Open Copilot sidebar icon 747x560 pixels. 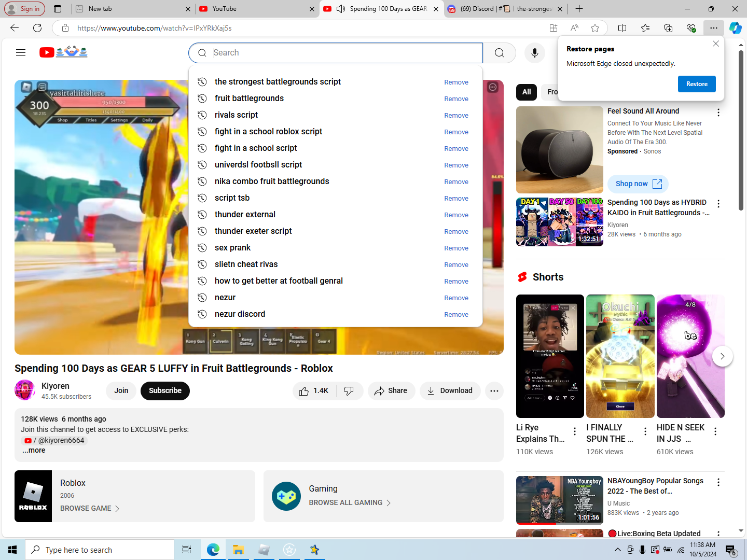[736, 28]
